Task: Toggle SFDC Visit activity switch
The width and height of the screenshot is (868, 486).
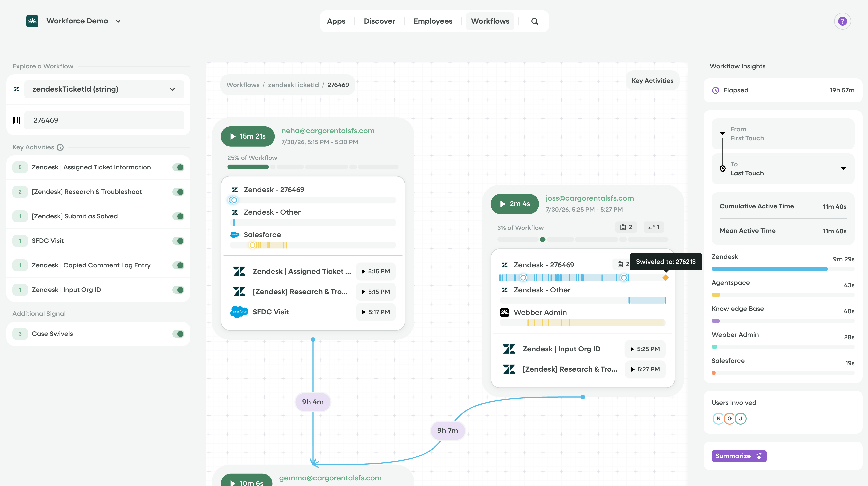Action: (178, 241)
